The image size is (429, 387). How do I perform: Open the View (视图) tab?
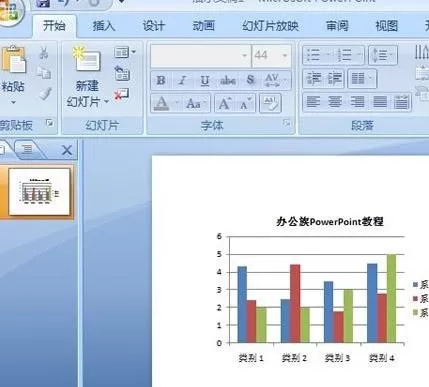pyautogui.click(x=387, y=26)
